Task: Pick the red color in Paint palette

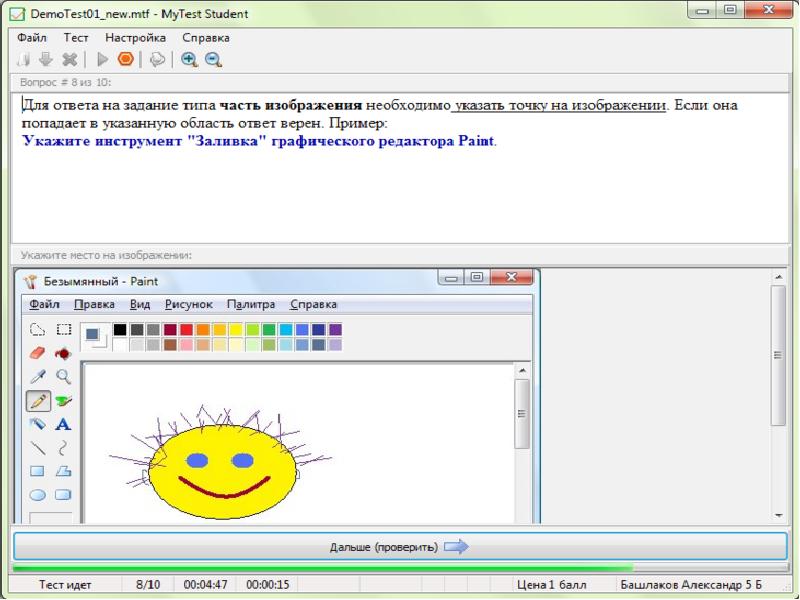Action: coord(186,329)
